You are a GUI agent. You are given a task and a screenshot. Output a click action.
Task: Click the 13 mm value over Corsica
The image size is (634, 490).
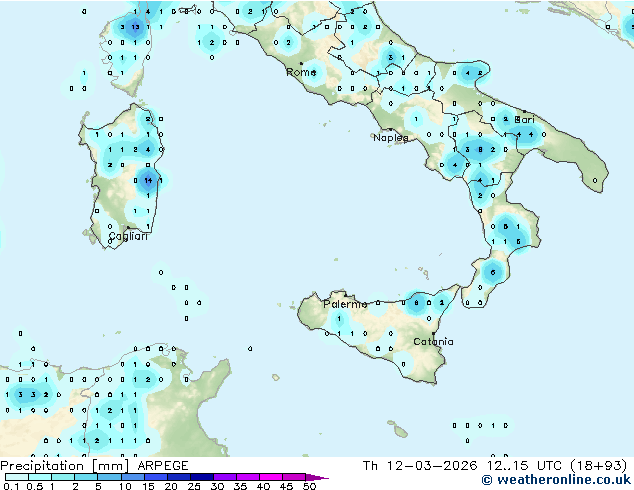[x=135, y=27]
